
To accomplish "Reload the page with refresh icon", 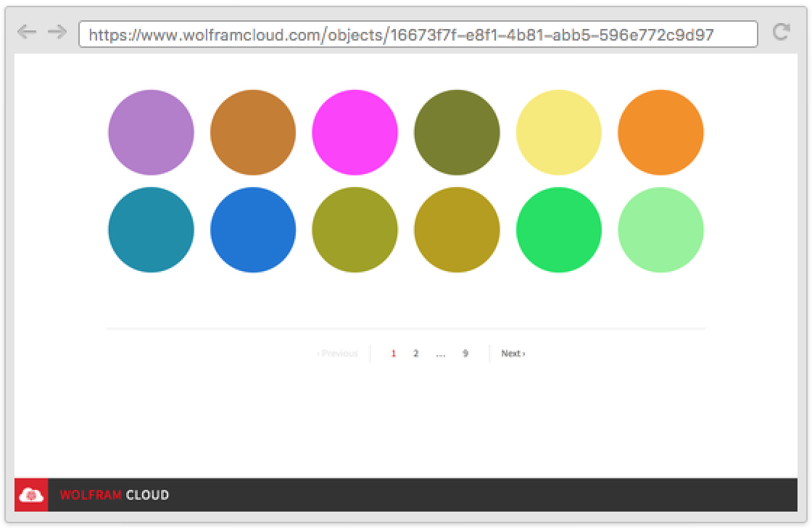I will pyautogui.click(x=781, y=32).
